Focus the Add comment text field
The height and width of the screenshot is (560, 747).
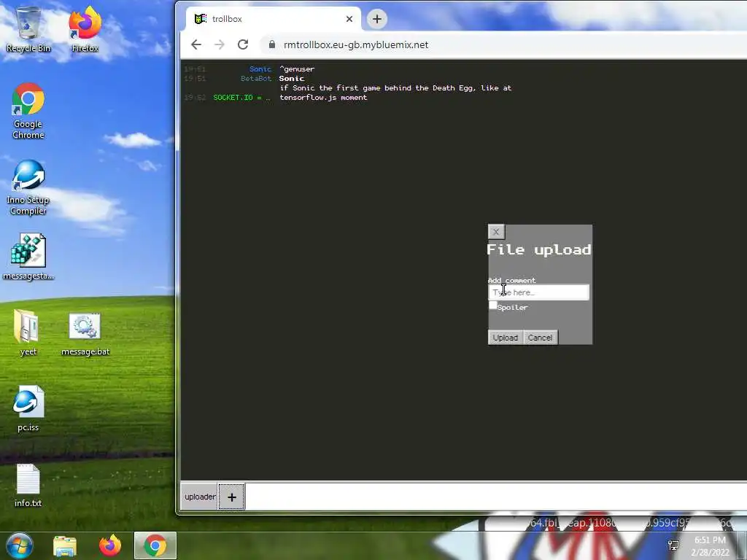click(539, 292)
